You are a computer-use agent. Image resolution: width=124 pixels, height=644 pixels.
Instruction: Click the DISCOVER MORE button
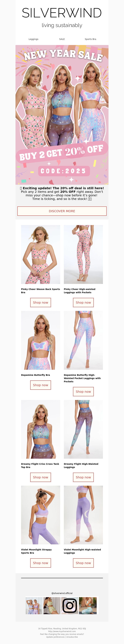(x=62, y=211)
